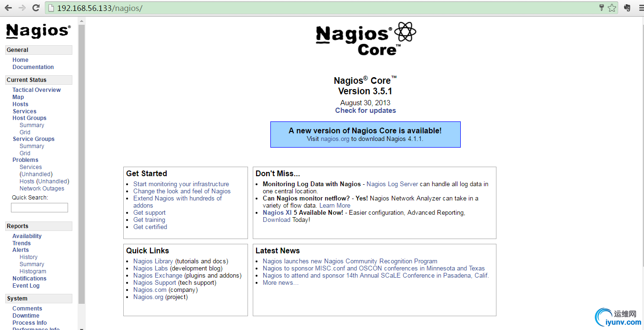The width and height of the screenshot is (644, 330).
Task: Open Summary under Service Groups
Action: (x=32, y=146)
